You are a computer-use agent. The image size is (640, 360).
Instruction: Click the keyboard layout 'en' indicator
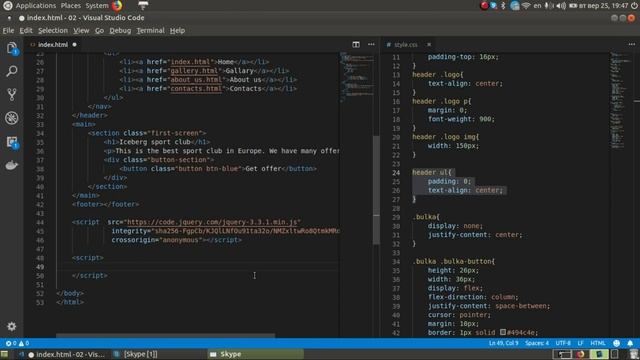tap(537, 6)
